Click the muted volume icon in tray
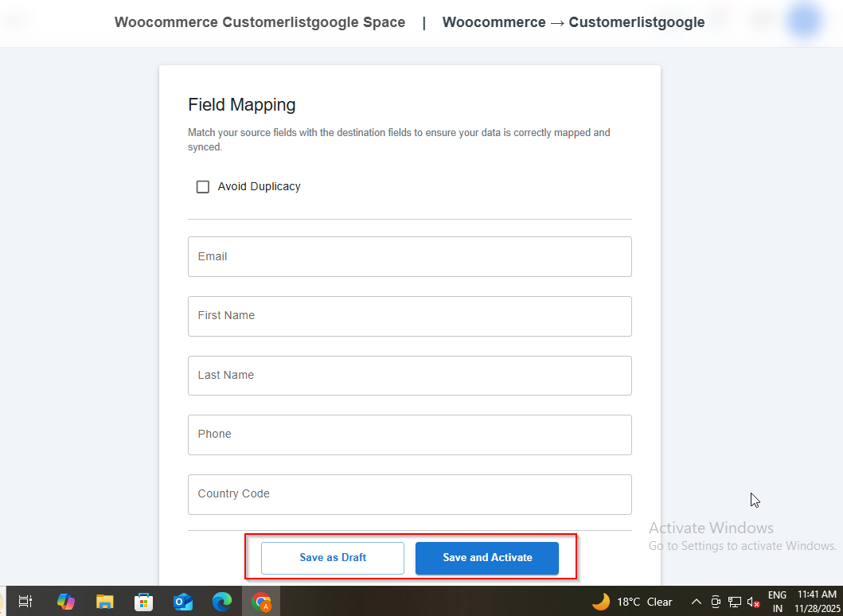Screen dimensions: 843x616 coord(753,602)
